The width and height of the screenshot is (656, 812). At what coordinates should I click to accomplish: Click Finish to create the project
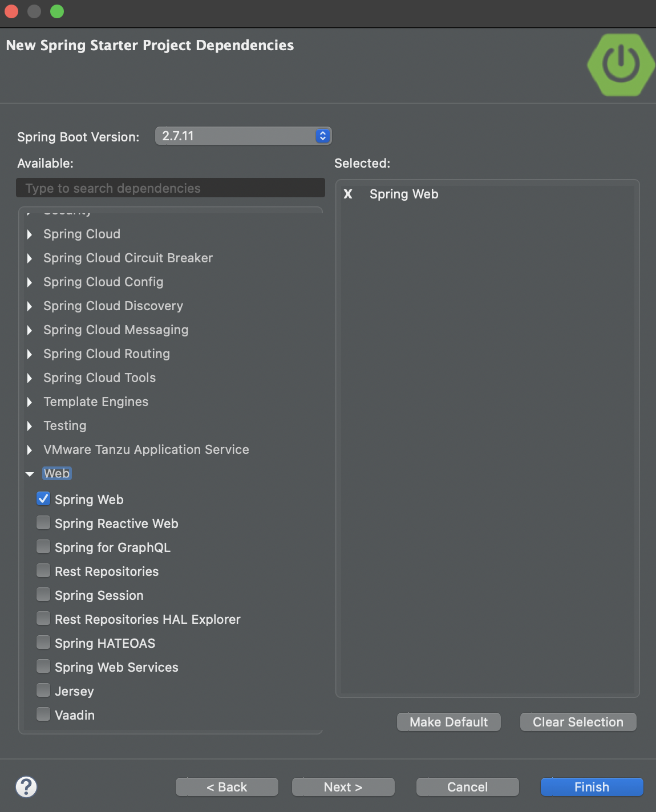(592, 787)
